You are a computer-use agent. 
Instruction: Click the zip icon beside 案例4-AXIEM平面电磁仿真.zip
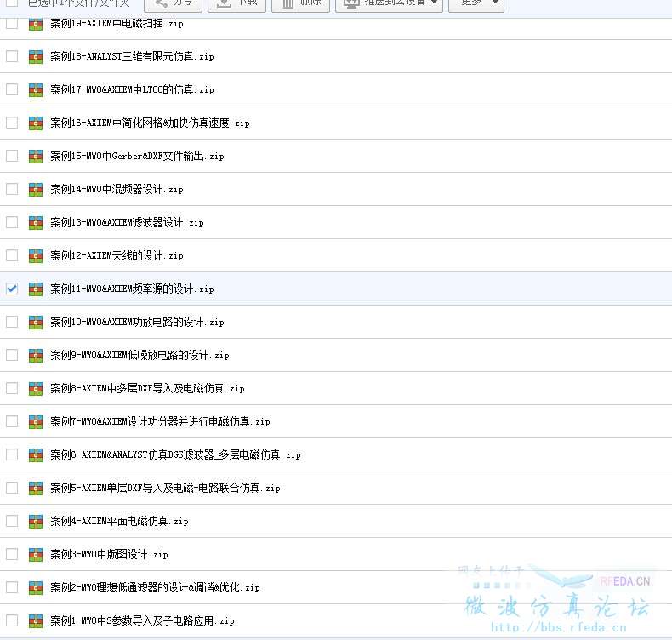36,521
